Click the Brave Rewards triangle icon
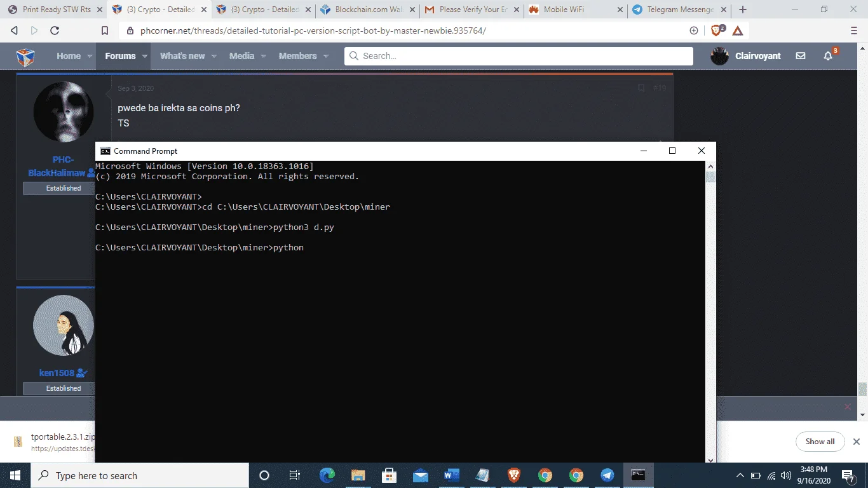Image resolution: width=868 pixels, height=488 pixels. click(x=738, y=30)
